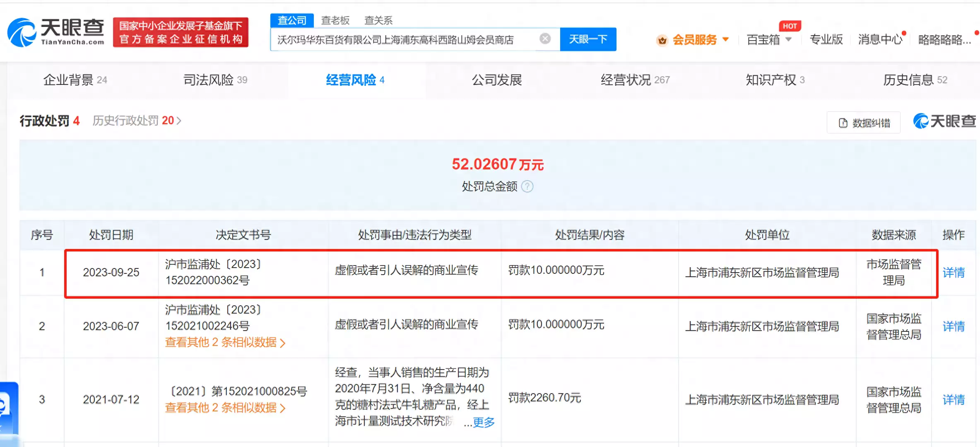The height and width of the screenshot is (447, 980).
Task: Expand 查看其他 2 条相似数据 in row 2
Action: [x=225, y=342]
